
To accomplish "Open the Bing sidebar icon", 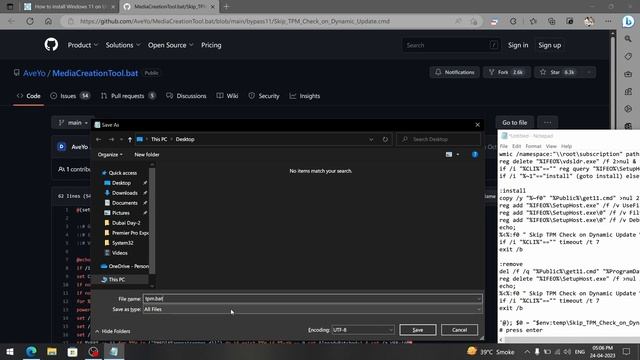I will click(628, 21).
